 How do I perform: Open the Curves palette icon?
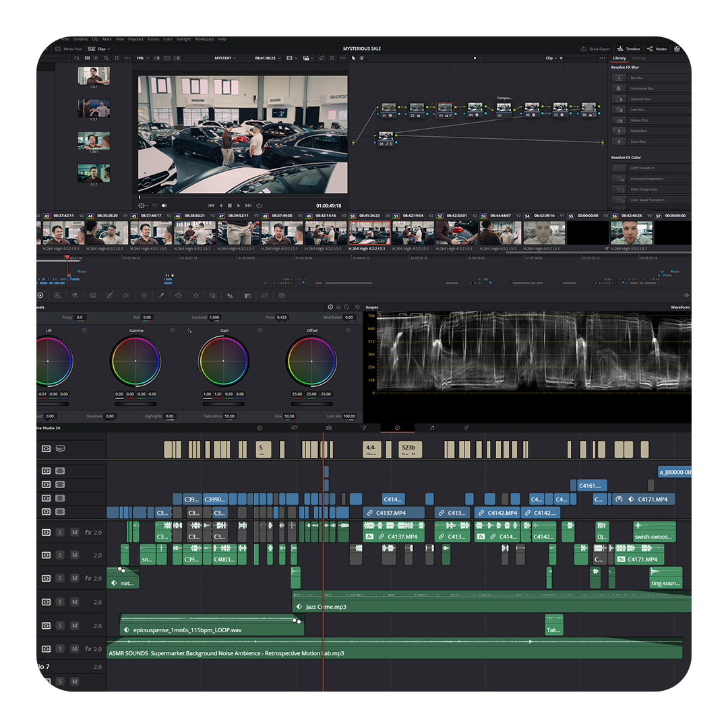point(110,295)
